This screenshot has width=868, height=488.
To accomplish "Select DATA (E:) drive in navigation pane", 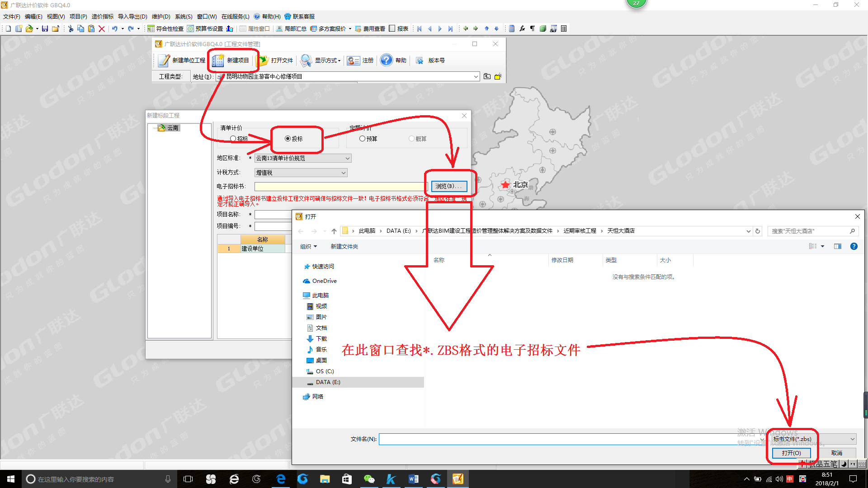I will tap(358, 382).
